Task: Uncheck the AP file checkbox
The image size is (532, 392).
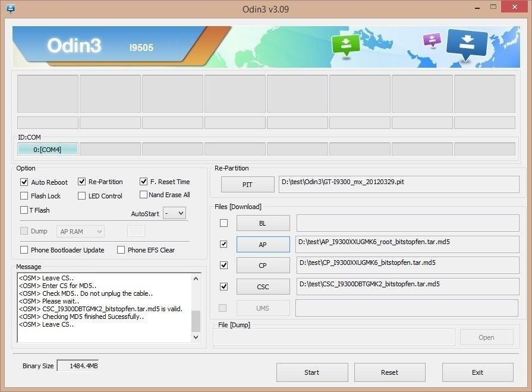Action: click(x=223, y=244)
